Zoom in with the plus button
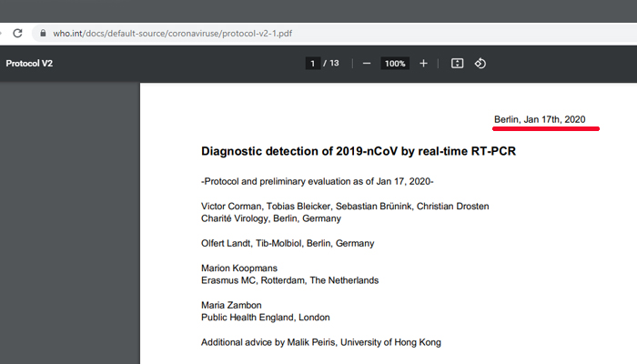The image size is (637, 364). pyautogui.click(x=423, y=64)
